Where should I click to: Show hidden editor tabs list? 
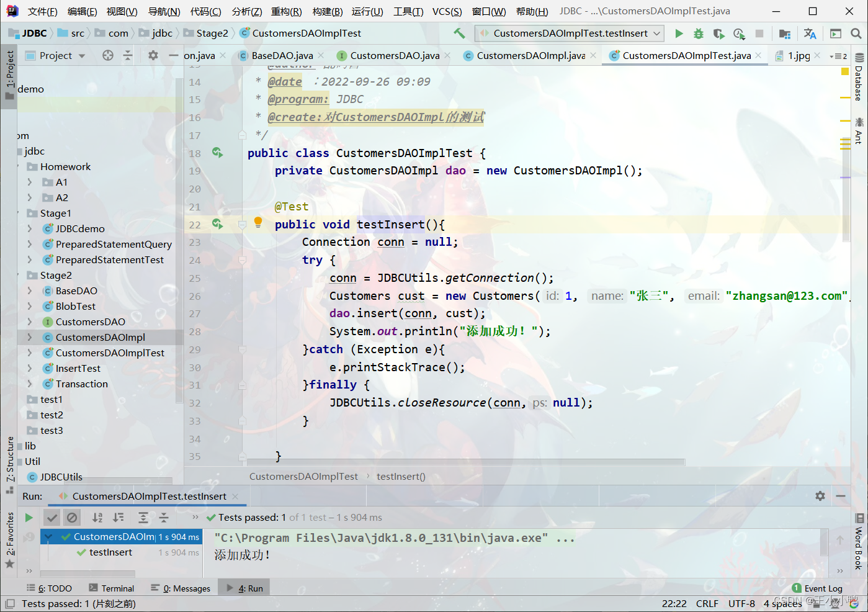(x=838, y=56)
